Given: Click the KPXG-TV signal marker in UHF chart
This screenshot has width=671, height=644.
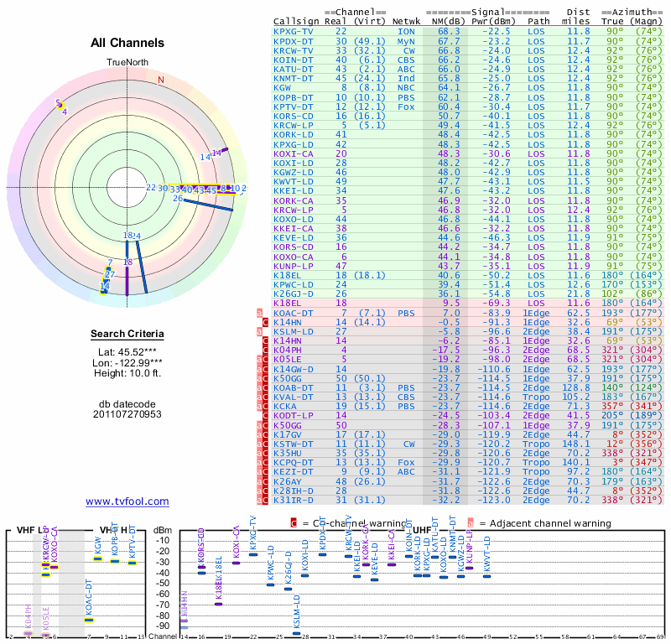Looking at the screenshot, I should [253, 554].
